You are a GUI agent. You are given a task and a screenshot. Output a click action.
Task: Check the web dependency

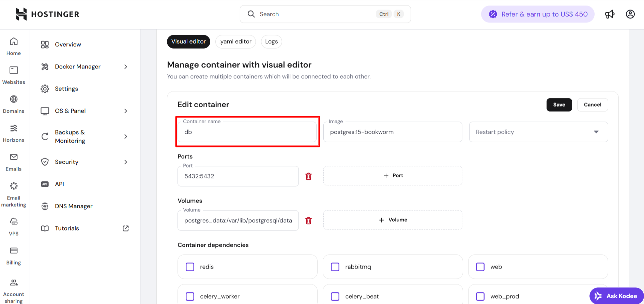[480, 267]
